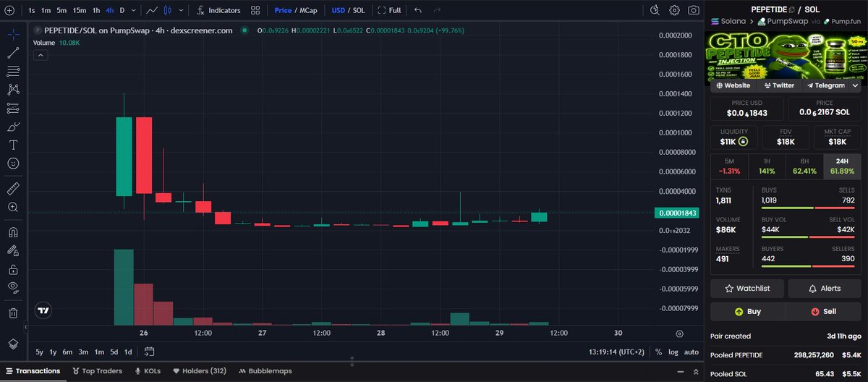
Task: Open the Alerts button
Action: pos(824,288)
